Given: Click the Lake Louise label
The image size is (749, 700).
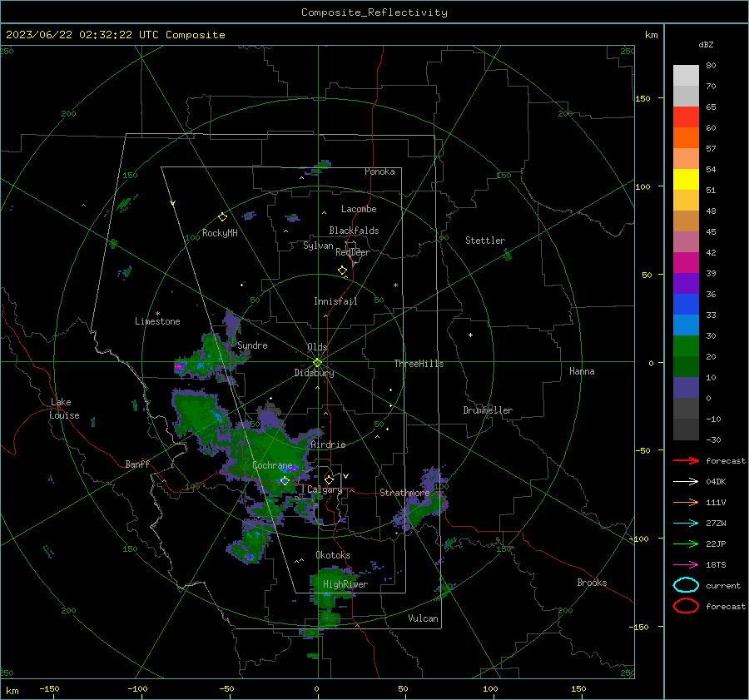Looking at the screenshot, I should tap(65, 409).
